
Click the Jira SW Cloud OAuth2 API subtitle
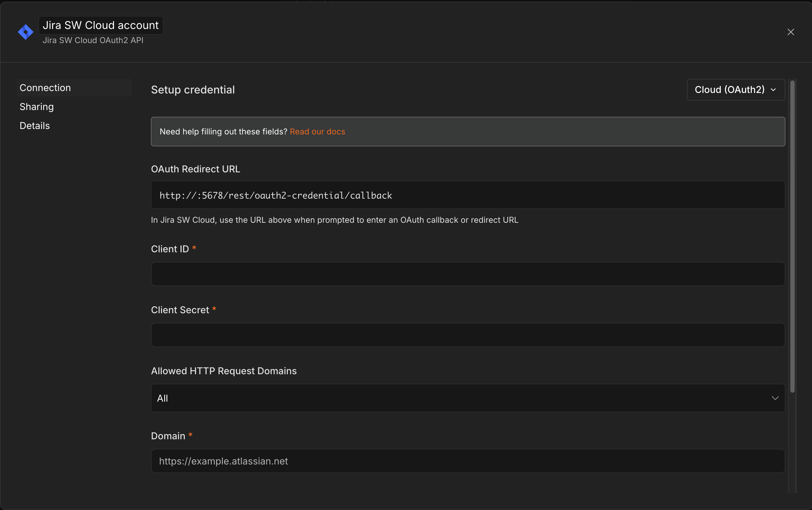(x=93, y=40)
